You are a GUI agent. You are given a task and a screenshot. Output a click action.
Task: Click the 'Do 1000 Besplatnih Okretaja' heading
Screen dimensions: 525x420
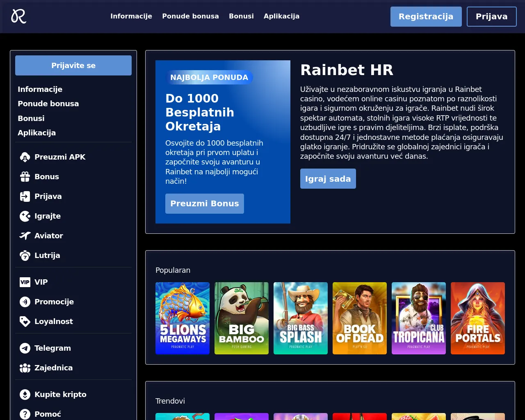point(200,112)
